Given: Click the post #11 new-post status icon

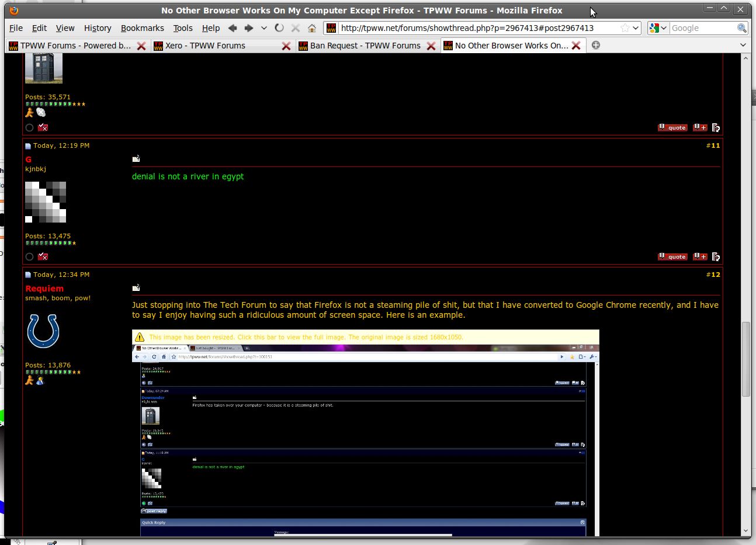Looking at the screenshot, I should click(28, 145).
